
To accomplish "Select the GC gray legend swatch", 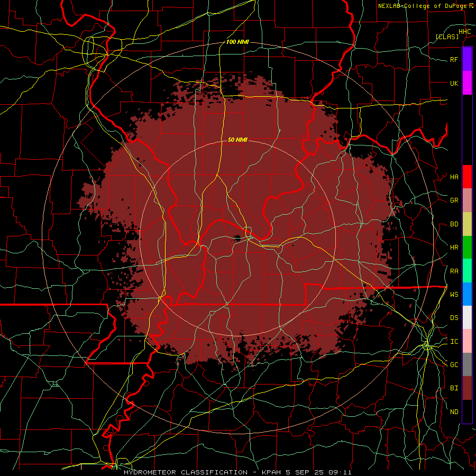I will (x=467, y=364).
